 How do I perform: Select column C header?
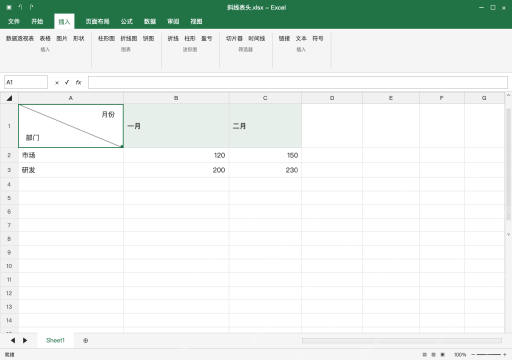pos(265,98)
